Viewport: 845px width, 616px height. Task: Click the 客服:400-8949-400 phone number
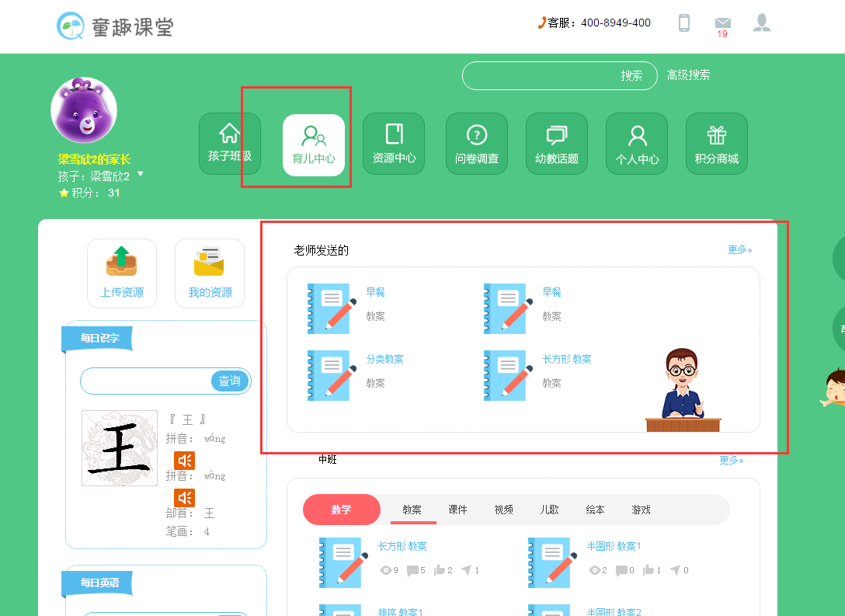tap(594, 23)
